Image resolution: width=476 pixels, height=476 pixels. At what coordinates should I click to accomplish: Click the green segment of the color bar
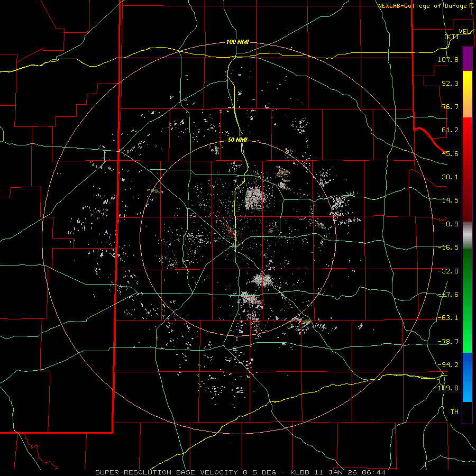pos(467,300)
